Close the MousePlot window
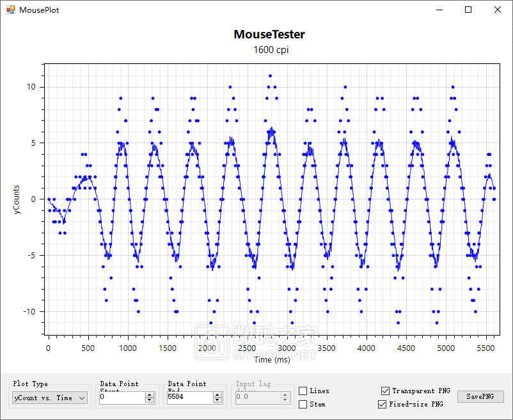The image size is (513, 420). [x=497, y=10]
